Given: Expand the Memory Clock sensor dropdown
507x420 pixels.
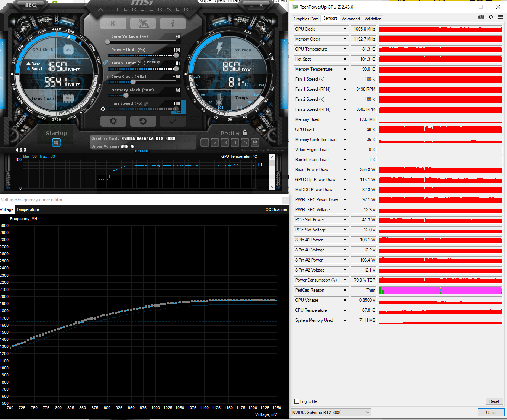Looking at the screenshot, I should (x=345, y=39).
